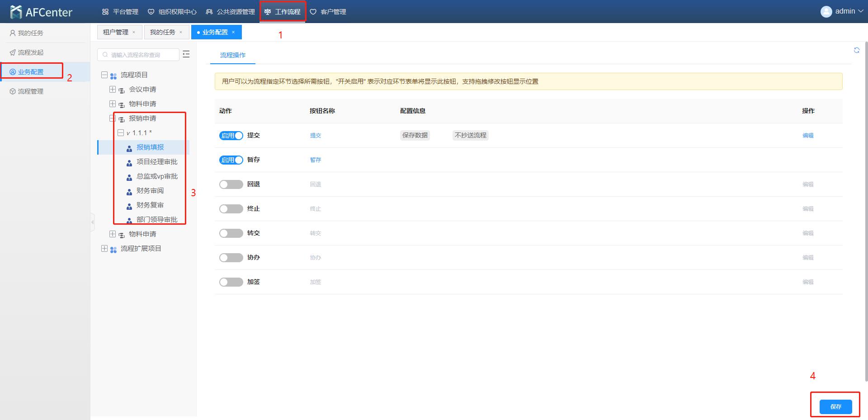Image resolution: width=868 pixels, height=420 pixels.
Task: Collapse the v 1.1.1 version node
Action: [121, 133]
